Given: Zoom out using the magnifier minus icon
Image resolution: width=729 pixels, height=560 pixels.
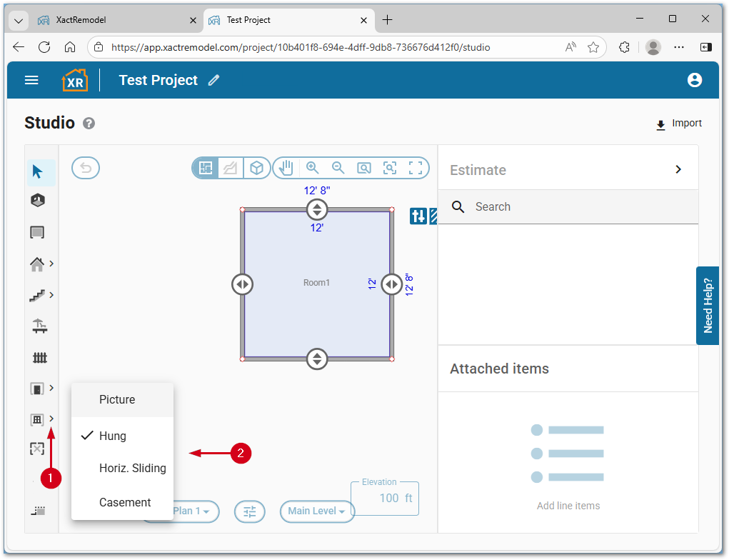Looking at the screenshot, I should point(337,167).
